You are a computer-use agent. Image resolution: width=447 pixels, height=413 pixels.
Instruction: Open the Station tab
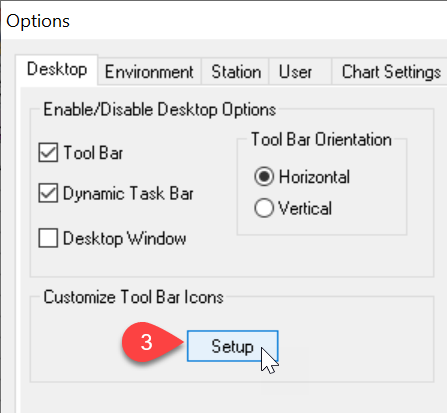pyautogui.click(x=236, y=72)
